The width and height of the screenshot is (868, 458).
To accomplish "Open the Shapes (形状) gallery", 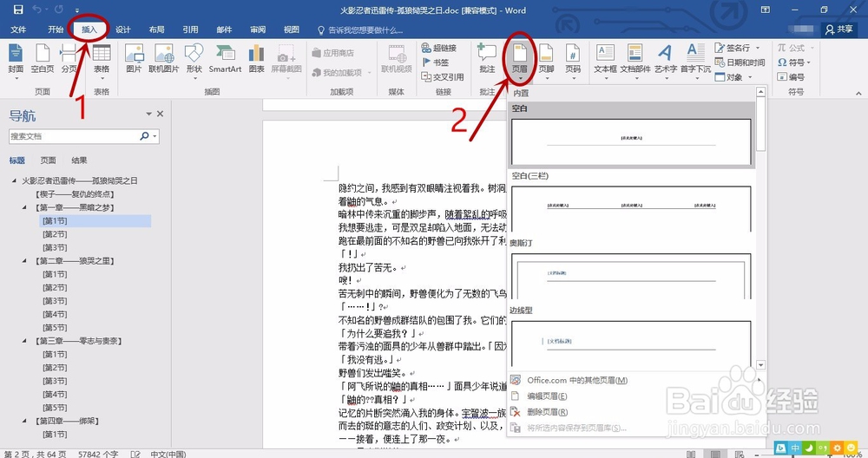I will click(x=194, y=60).
